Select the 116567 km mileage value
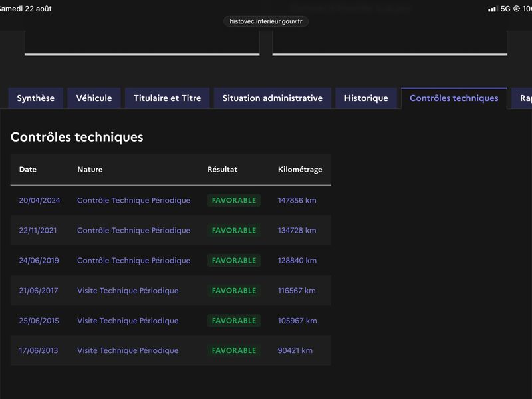This screenshot has height=399, width=532. tap(297, 291)
